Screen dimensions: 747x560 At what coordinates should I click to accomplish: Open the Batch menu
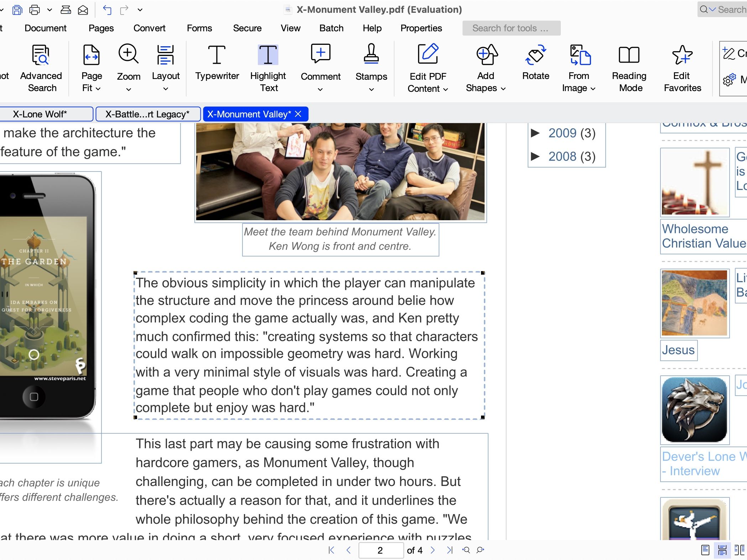point(331,28)
